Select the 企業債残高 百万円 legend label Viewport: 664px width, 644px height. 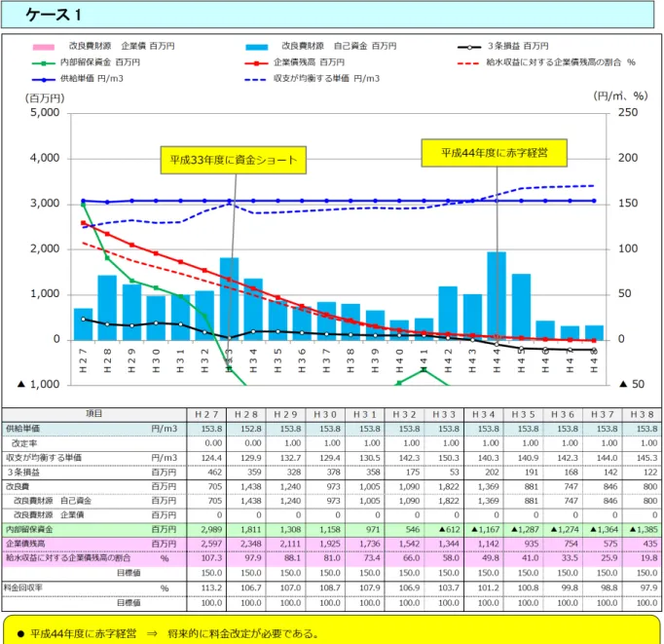click(x=309, y=62)
